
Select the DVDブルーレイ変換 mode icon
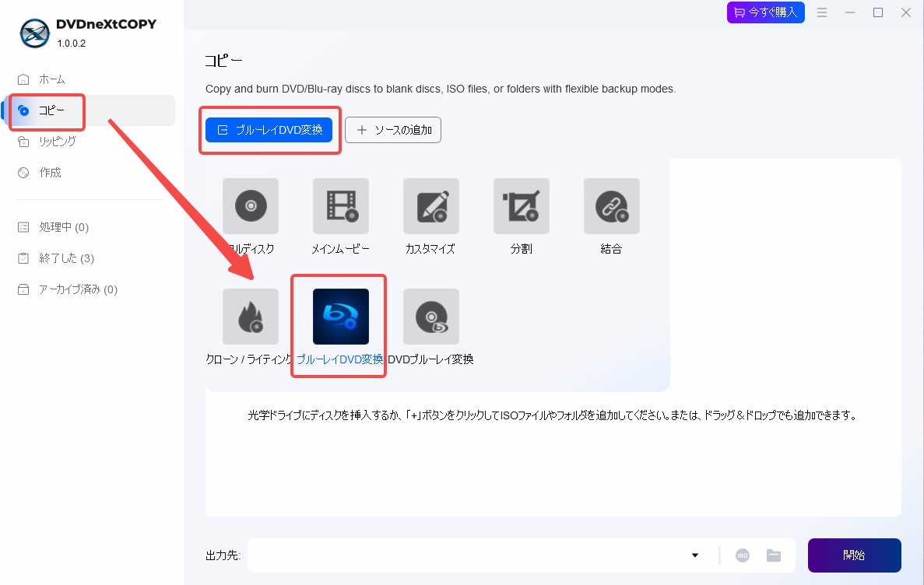coord(430,317)
